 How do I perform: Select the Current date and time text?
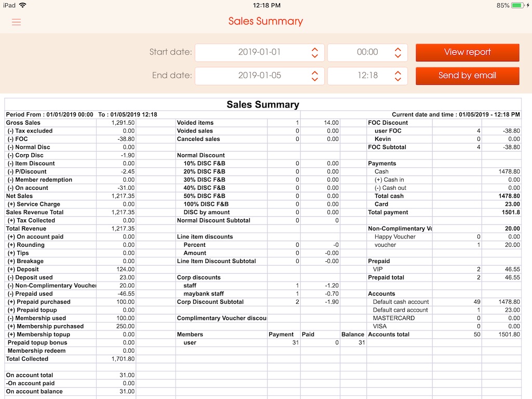[x=456, y=115]
